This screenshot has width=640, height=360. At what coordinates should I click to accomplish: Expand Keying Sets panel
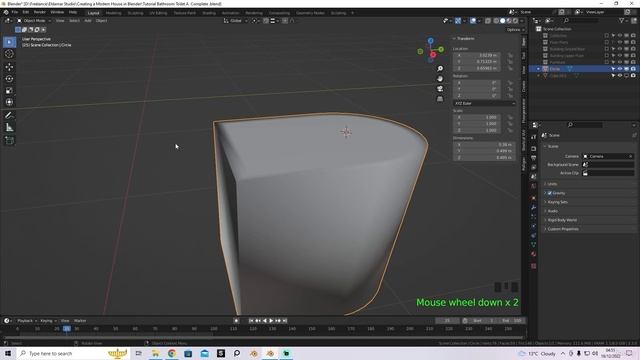[x=557, y=202]
